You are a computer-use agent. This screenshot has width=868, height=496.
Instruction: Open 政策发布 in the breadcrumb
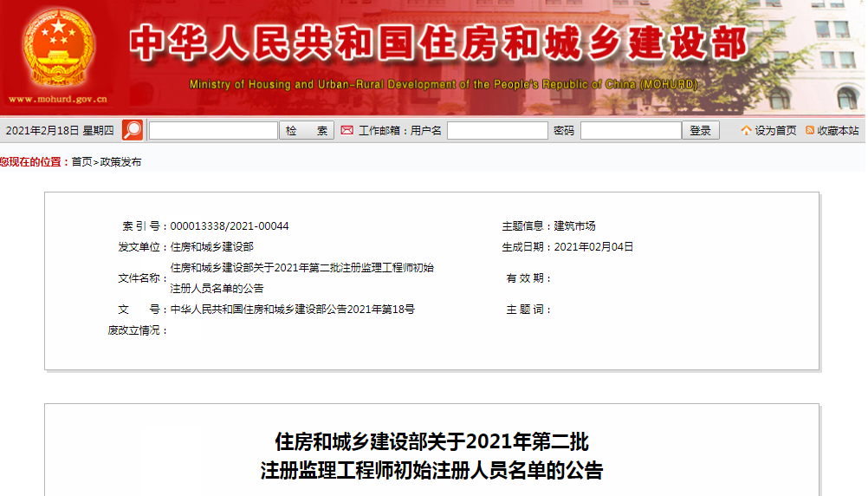click(x=120, y=161)
